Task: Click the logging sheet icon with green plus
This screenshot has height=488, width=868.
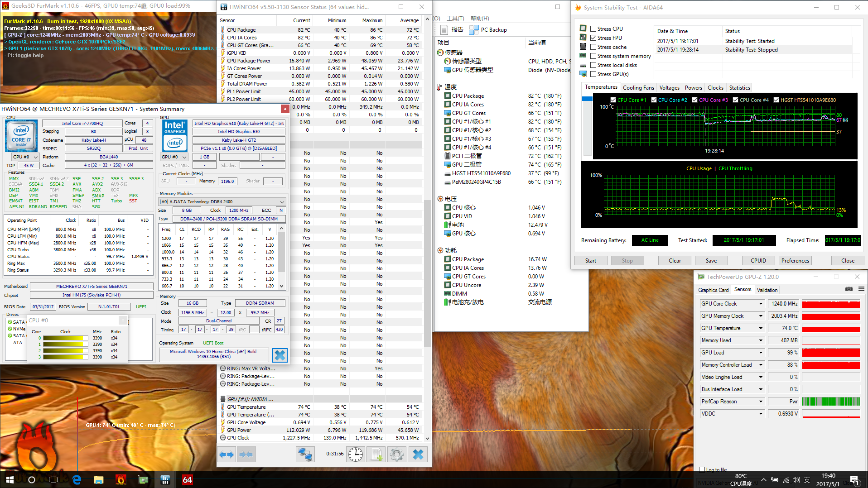Action: (x=376, y=455)
